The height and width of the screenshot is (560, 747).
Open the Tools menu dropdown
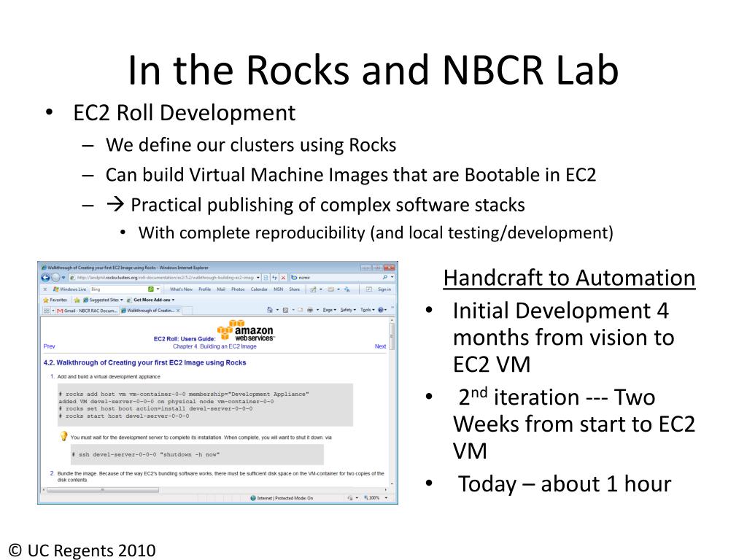368,310
